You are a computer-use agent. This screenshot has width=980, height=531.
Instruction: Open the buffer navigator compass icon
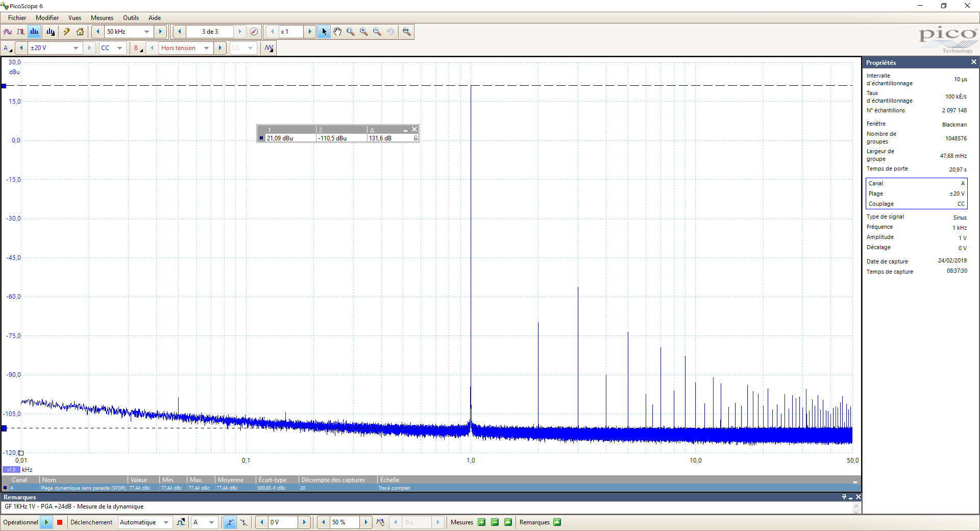click(x=254, y=32)
